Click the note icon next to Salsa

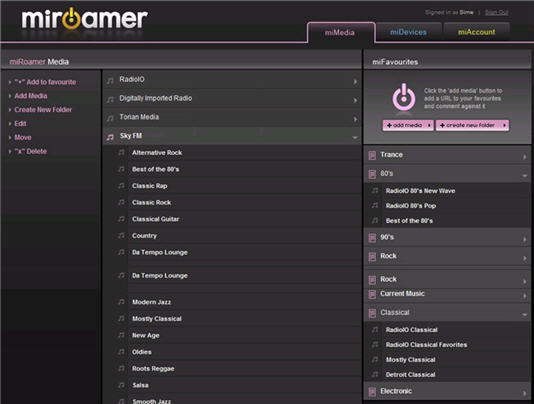pyautogui.click(x=121, y=385)
